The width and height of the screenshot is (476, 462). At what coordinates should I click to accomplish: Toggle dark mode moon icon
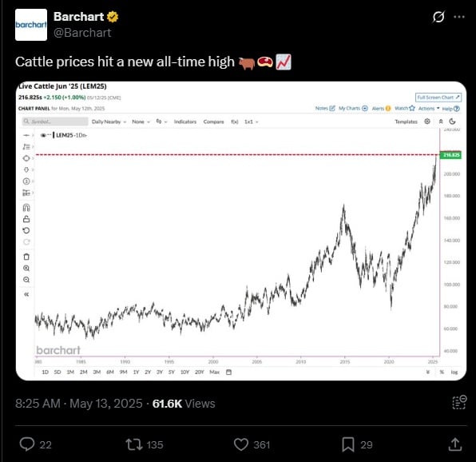(x=452, y=121)
